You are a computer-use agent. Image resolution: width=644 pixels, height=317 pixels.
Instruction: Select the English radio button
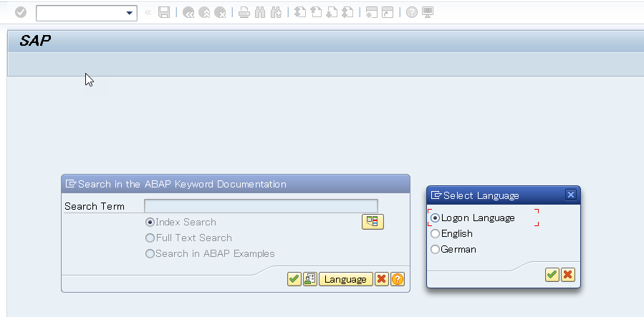pos(435,234)
